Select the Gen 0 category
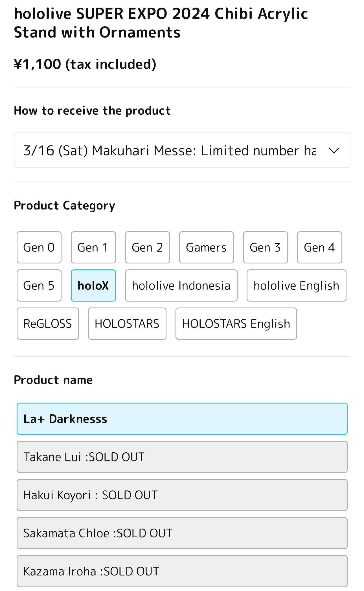The height and width of the screenshot is (591, 364). [39, 247]
